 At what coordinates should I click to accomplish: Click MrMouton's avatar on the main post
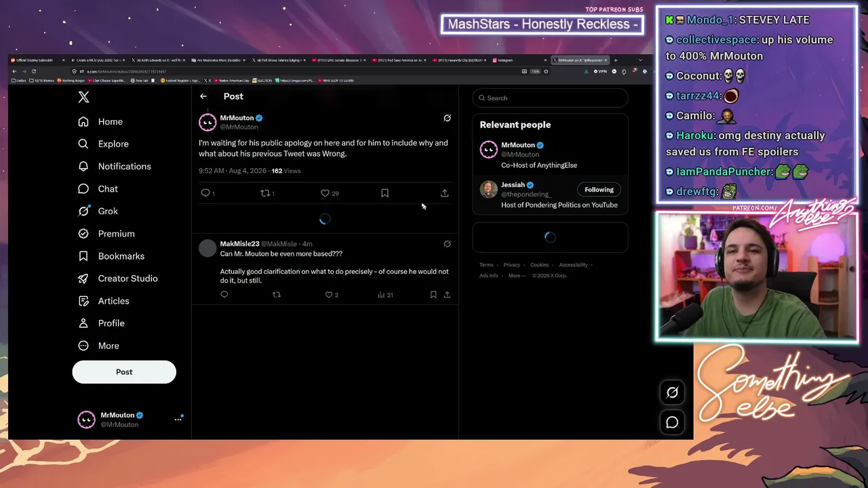(x=208, y=122)
